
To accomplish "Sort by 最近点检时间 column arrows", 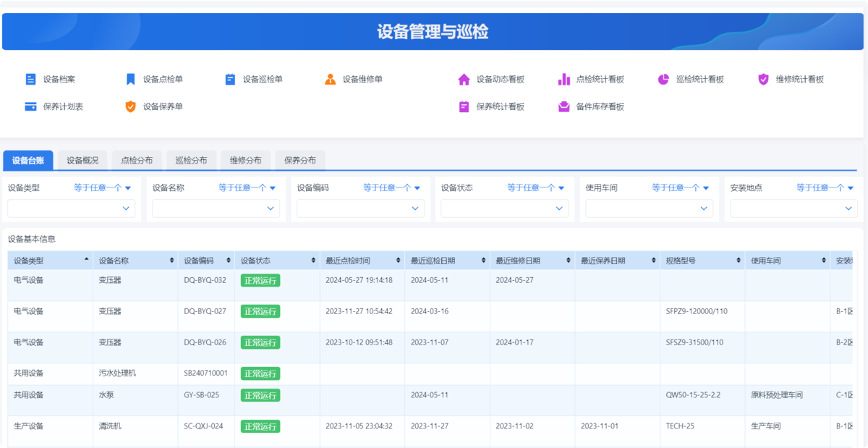I will pyautogui.click(x=399, y=261).
